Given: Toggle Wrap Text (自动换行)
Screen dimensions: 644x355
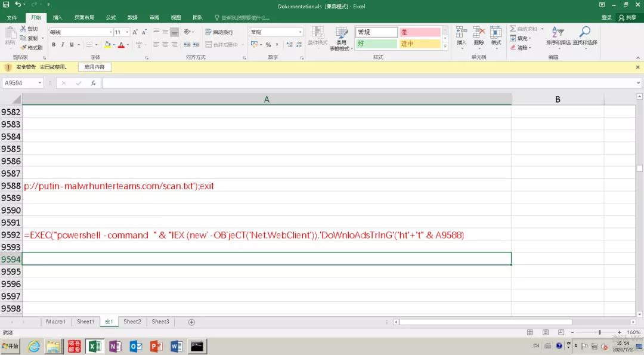Looking at the screenshot, I should (219, 32).
